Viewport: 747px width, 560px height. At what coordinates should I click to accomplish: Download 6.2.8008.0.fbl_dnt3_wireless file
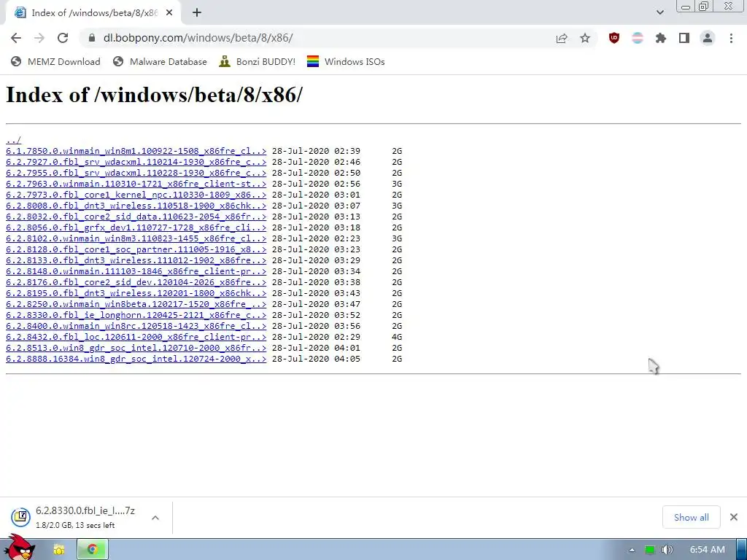136,206
